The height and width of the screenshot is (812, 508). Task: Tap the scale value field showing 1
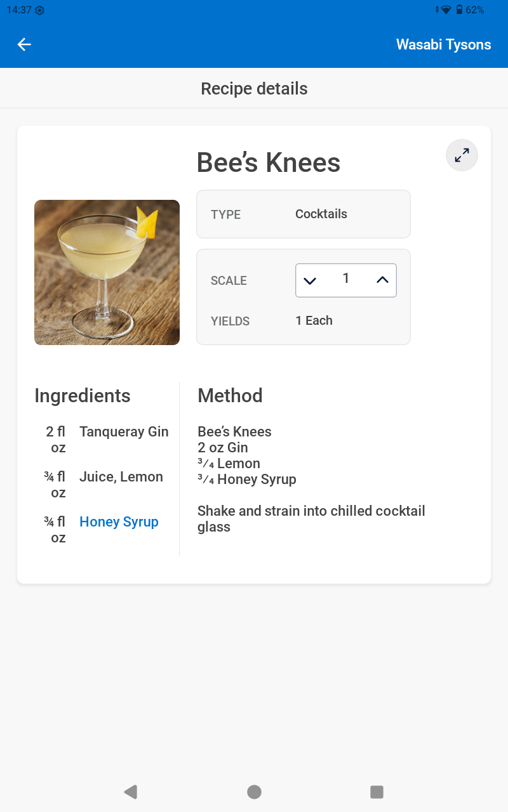(x=346, y=280)
